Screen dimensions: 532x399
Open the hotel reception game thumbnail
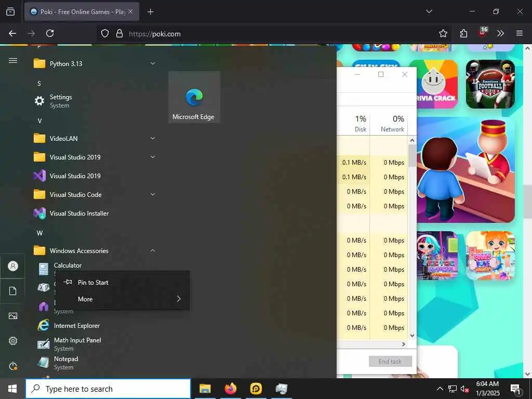466,170
